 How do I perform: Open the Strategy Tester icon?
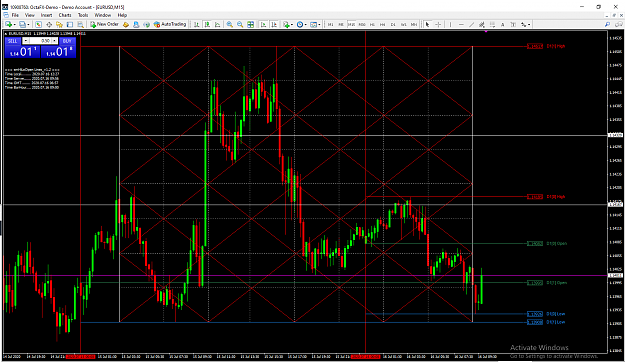[80, 25]
